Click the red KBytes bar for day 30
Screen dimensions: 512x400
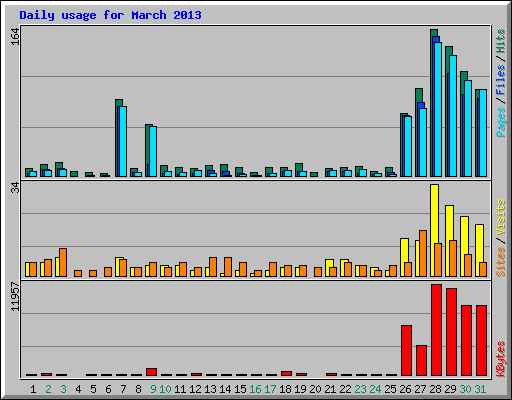pyautogui.click(x=466, y=340)
